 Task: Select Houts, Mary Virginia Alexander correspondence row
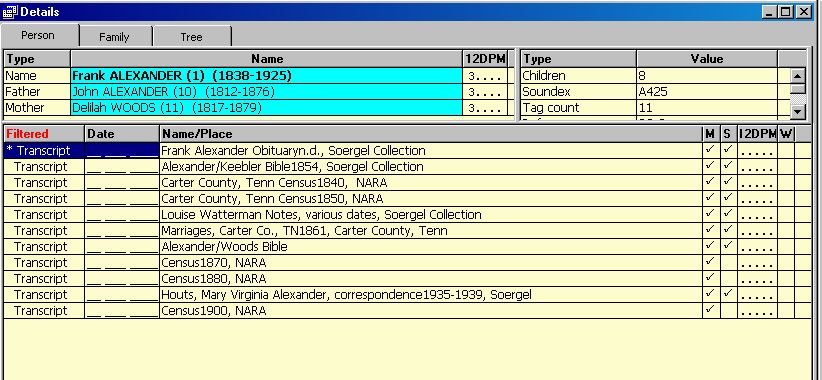[x=407, y=295]
